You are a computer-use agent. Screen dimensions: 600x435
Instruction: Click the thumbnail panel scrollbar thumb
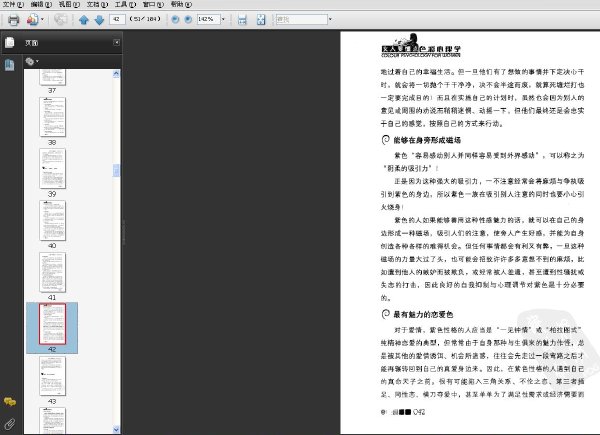pyautogui.click(x=116, y=170)
